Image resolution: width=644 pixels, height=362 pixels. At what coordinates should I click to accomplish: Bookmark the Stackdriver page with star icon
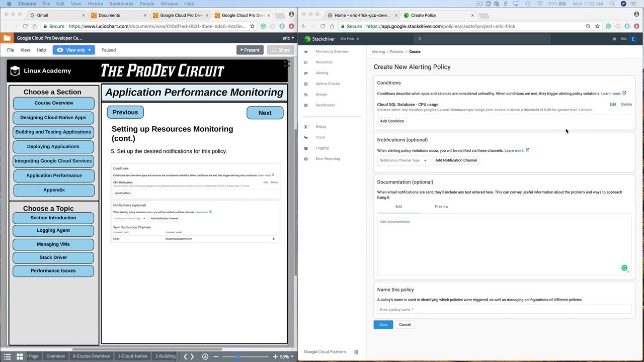pos(597,26)
